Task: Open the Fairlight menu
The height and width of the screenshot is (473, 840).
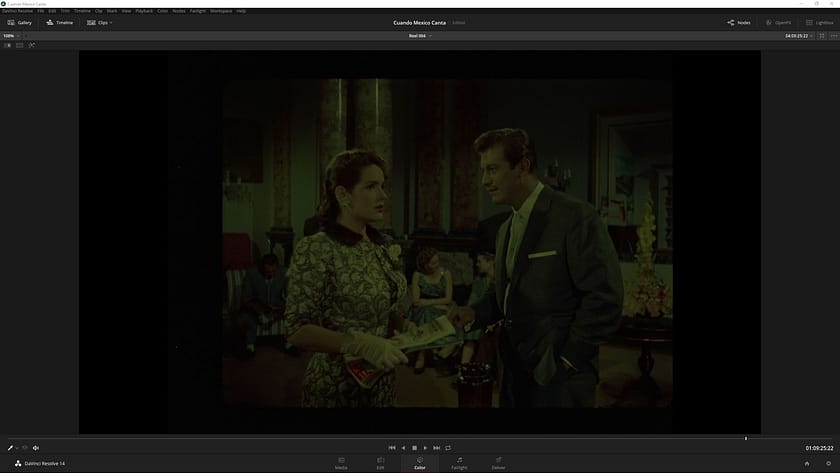Action: 198,11
